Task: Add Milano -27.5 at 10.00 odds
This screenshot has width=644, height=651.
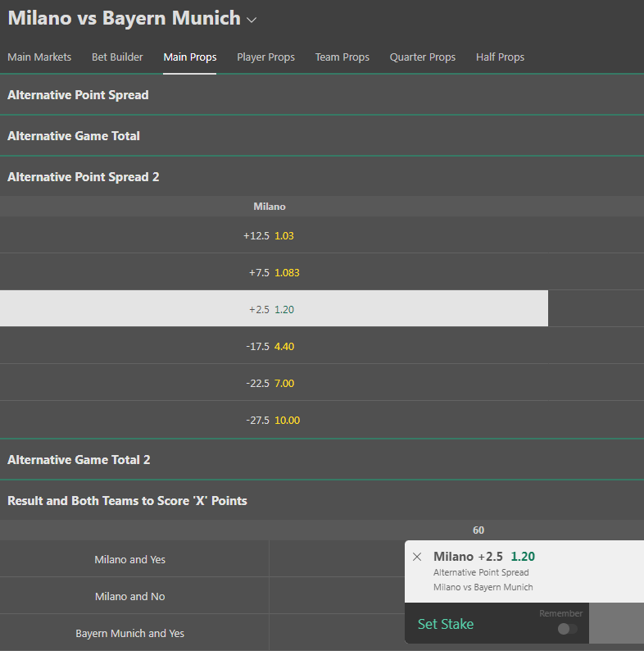Action: click(x=274, y=420)
